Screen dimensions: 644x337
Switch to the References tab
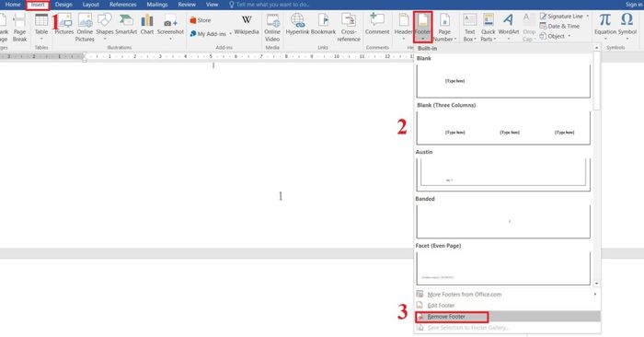[122, 5]
